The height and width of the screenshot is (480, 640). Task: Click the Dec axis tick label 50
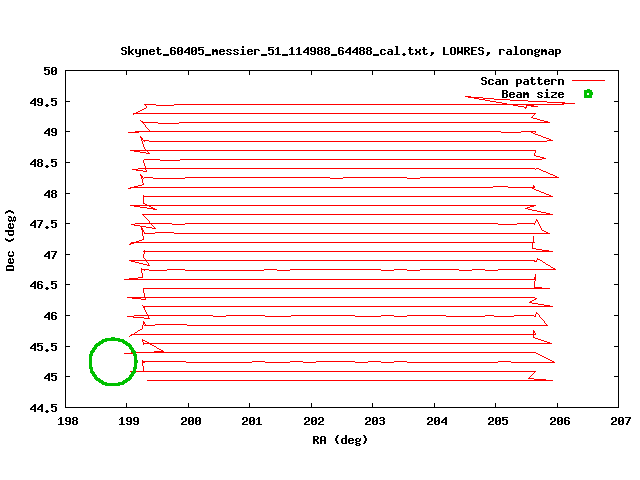pyautogui.click(x=51, y=71)
